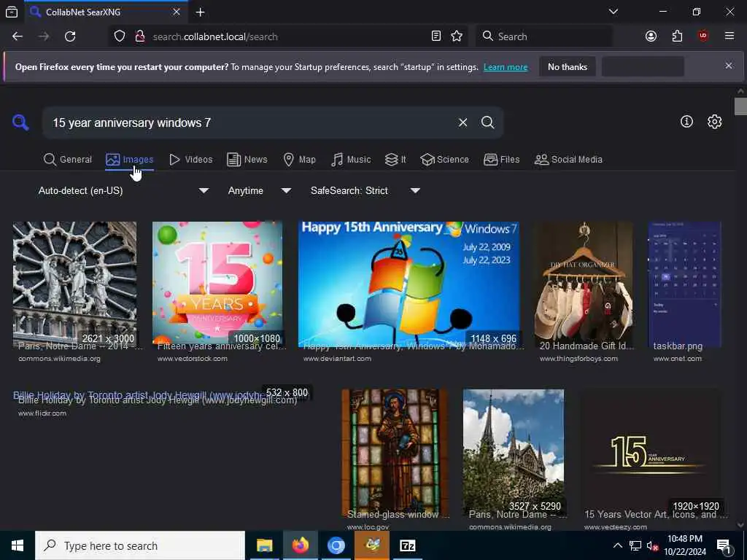747x560 pixels.
Task: Open the Happy 15th Anniversary Windows 7 image
Action: click(x=409, y=284)
